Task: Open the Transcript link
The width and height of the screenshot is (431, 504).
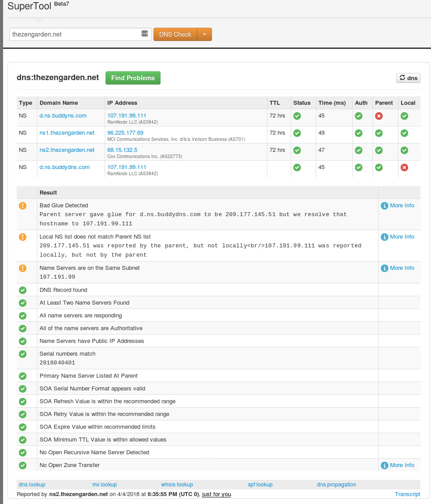Action: 408,494
